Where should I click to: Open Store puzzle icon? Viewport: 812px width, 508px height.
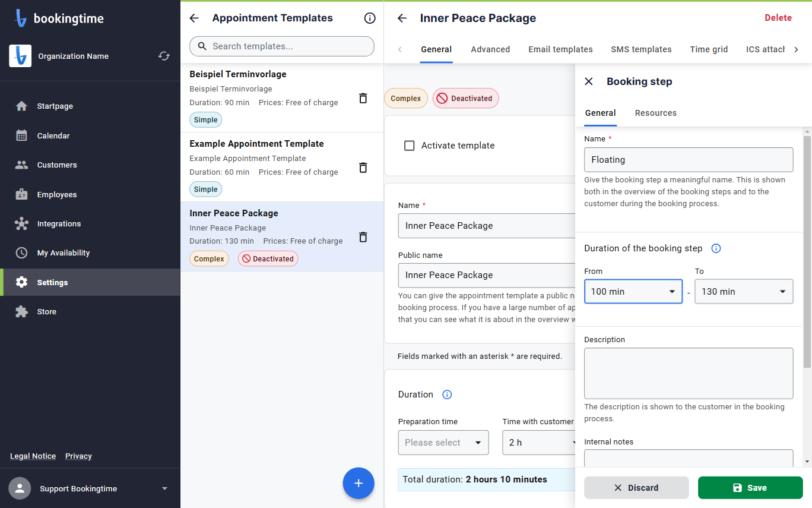click(x=22, y=312)
